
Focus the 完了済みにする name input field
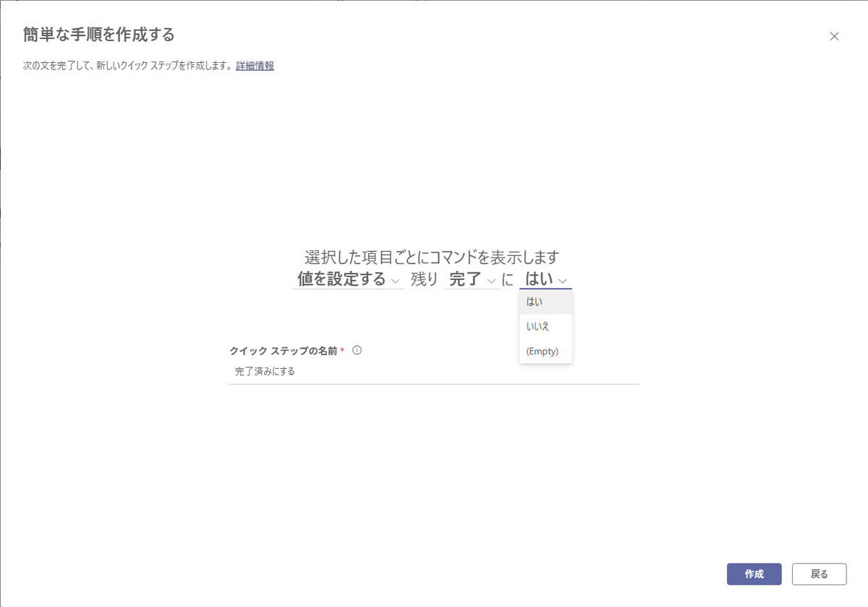(434, 372)
